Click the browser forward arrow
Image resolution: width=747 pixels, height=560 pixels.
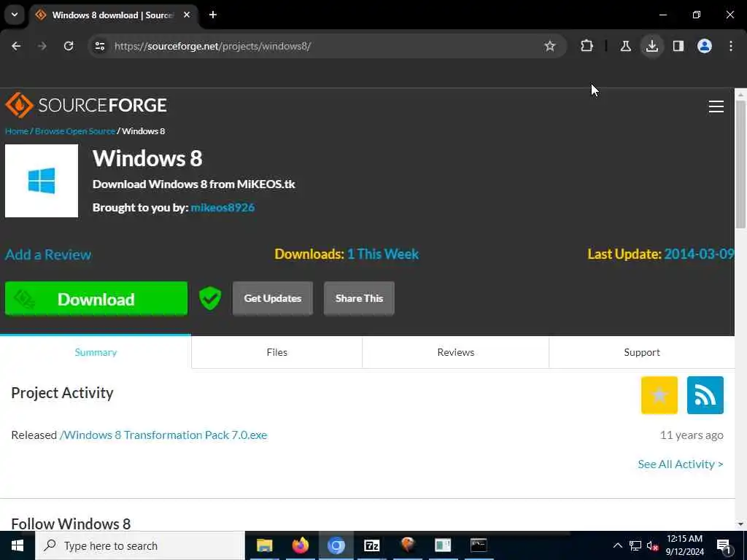[42, 46]
